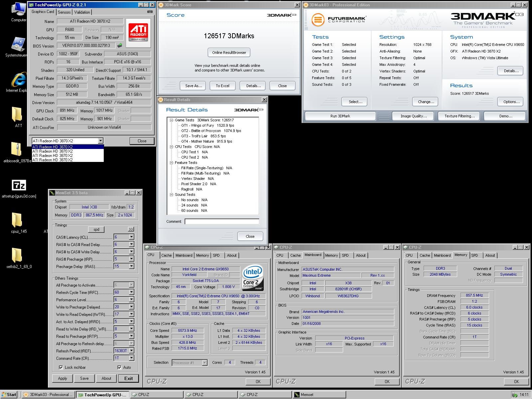This screenshot has width=532, height=399.
Task: Open the CAS# Latency (tCL) dropdown
Action: (x=131, y=237)
